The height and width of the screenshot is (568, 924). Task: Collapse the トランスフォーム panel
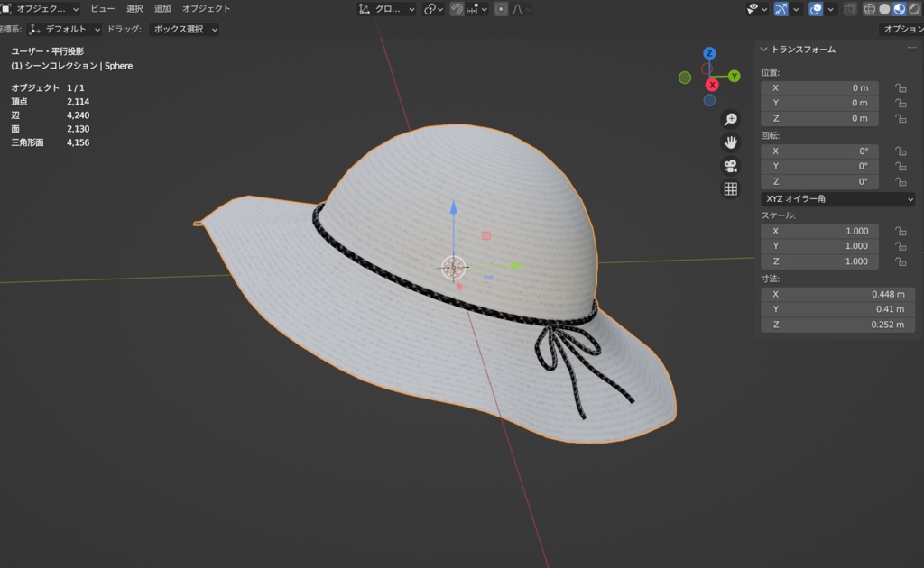point(764,50)
